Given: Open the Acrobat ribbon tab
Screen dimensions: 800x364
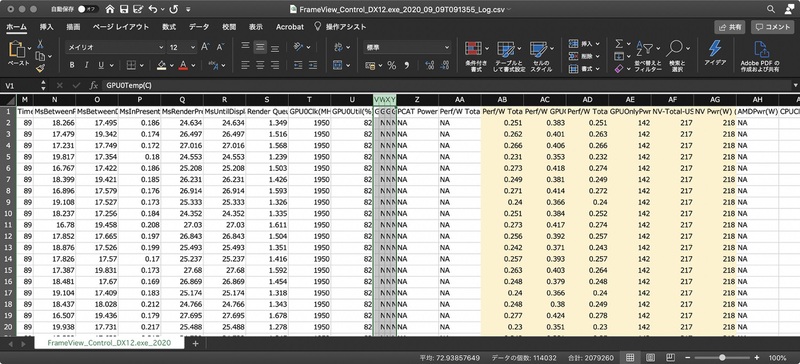Looking at the screenshot, I should coord(289,27).
